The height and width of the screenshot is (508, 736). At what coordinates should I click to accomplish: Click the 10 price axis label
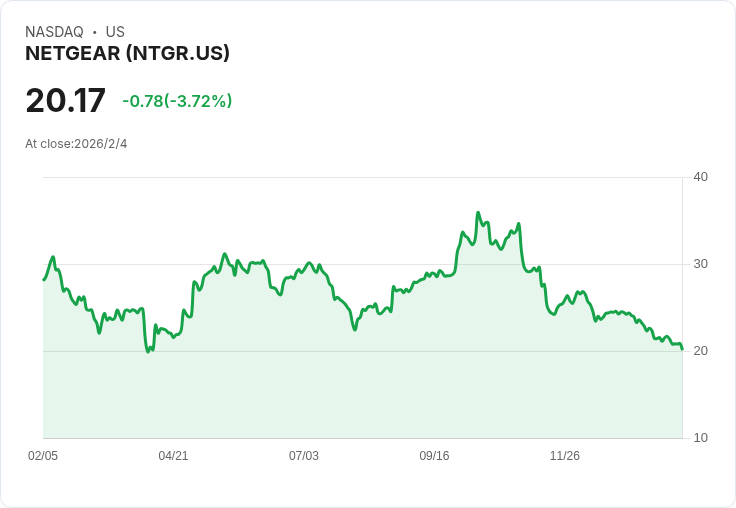pyautogui.click(x=700, y=438)
